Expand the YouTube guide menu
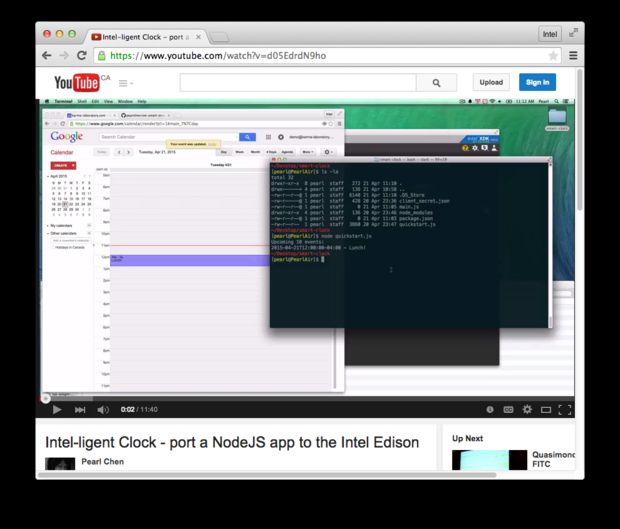This screenshot has height=529, width=620. click(126, 83)
